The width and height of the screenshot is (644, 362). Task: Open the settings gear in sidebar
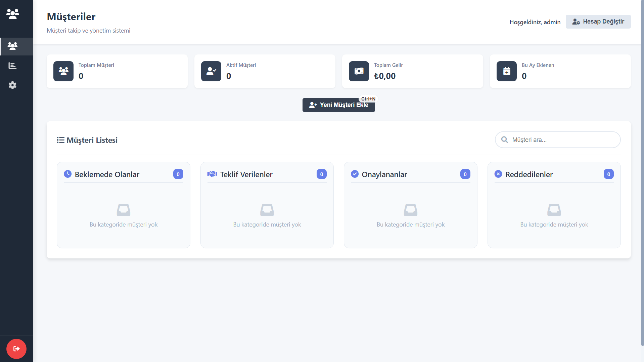point(12,85)
